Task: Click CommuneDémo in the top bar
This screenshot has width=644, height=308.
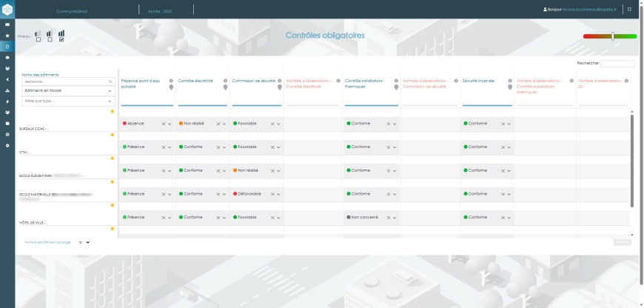Action: coord(72,12)
